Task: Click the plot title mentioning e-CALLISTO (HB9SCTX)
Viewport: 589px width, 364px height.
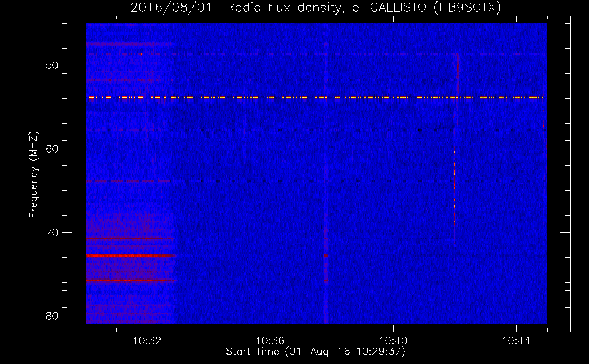Action: coord(316,7)
